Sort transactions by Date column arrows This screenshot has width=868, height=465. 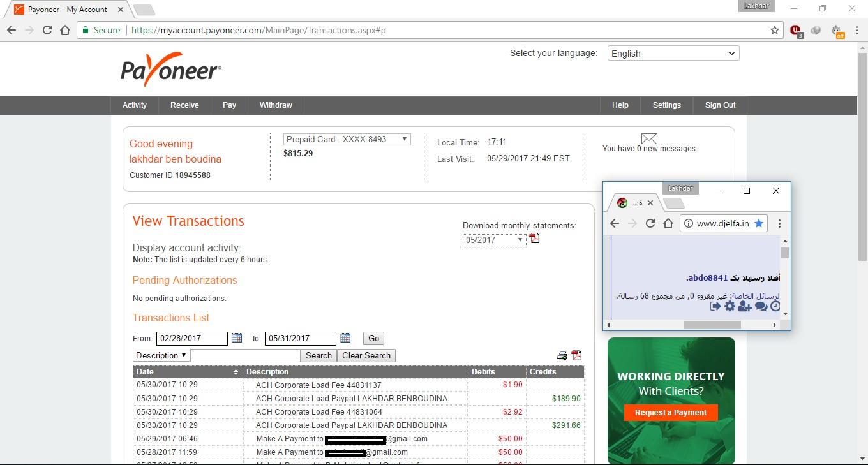236,372
